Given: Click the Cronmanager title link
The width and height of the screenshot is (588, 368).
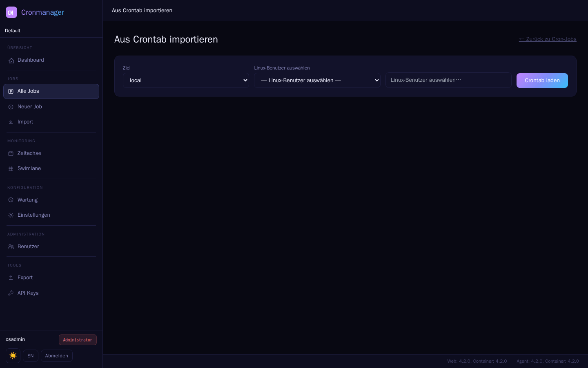Looking at the screenshot, I should (x=42, y=12).
